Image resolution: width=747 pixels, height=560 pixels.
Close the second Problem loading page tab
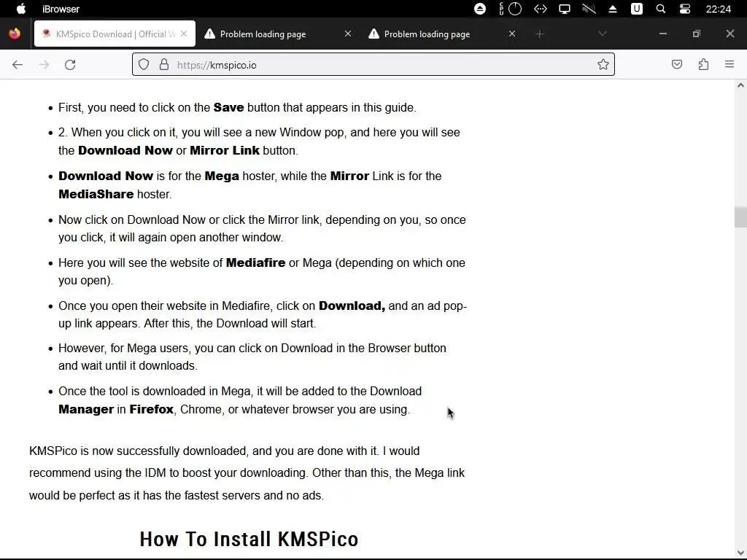pos(511,34)
